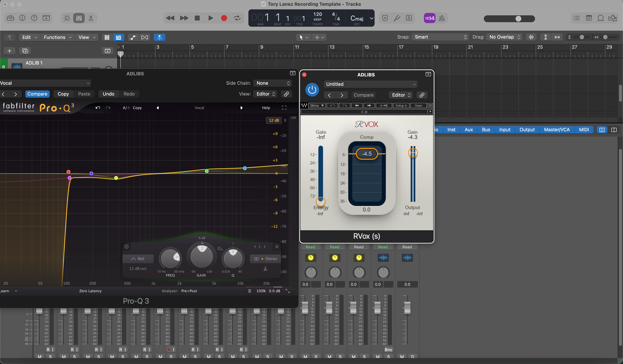Click the RVox Gain fader handle
The height and width of the screenshot is (364, 623).
(413, 153)
